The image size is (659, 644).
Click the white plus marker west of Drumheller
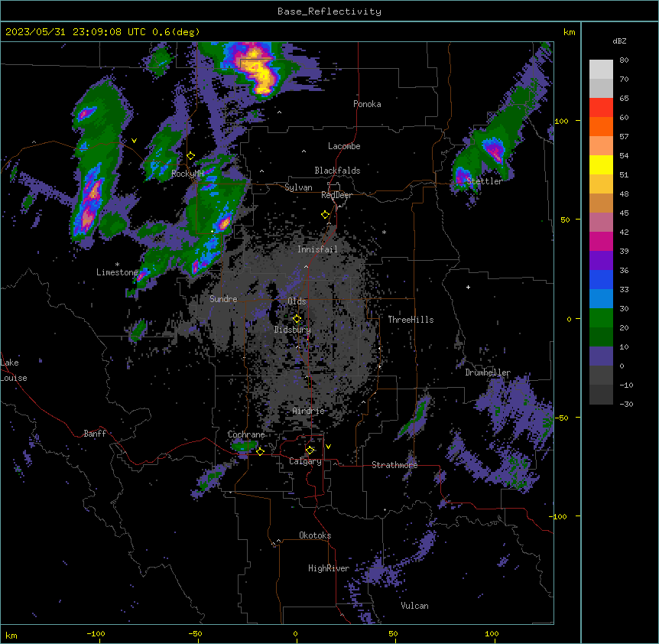[468, 287]
